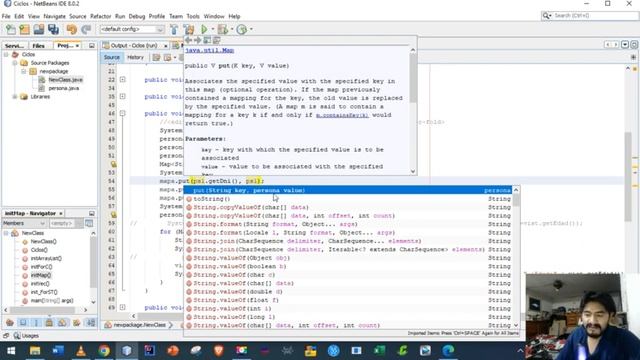Screen dimensions: 640x360
Task: Click the Projects panel minimize icon
Action: (x=92, y=46)
